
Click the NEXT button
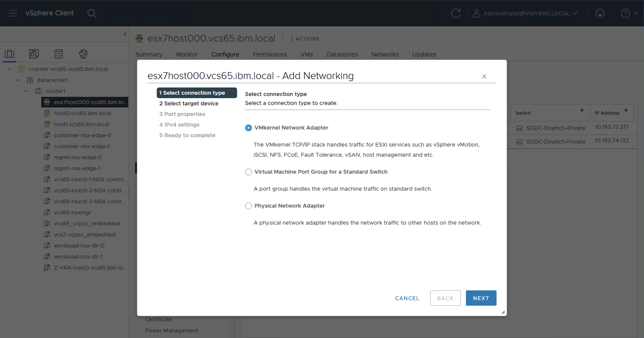point(481,298)
